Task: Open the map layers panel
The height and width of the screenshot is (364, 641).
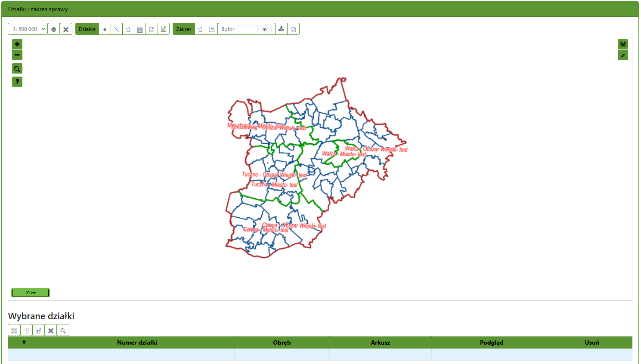Action: pos(54,29)
